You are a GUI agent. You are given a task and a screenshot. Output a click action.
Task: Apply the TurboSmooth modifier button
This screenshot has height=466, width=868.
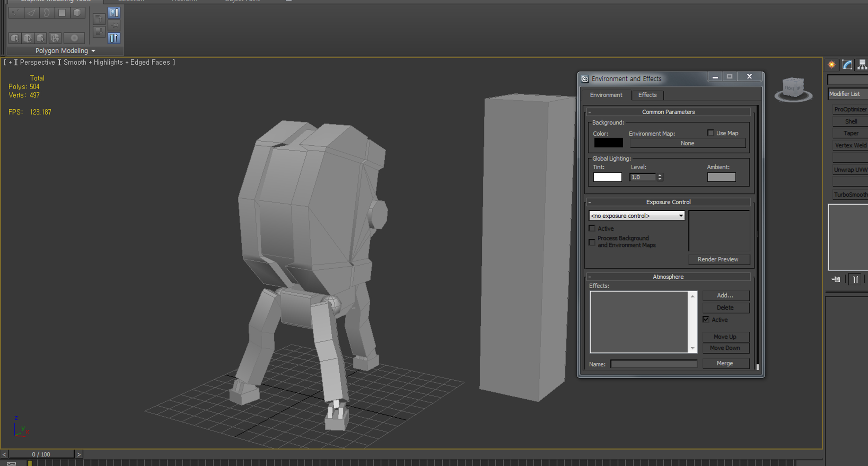[850, 195]
